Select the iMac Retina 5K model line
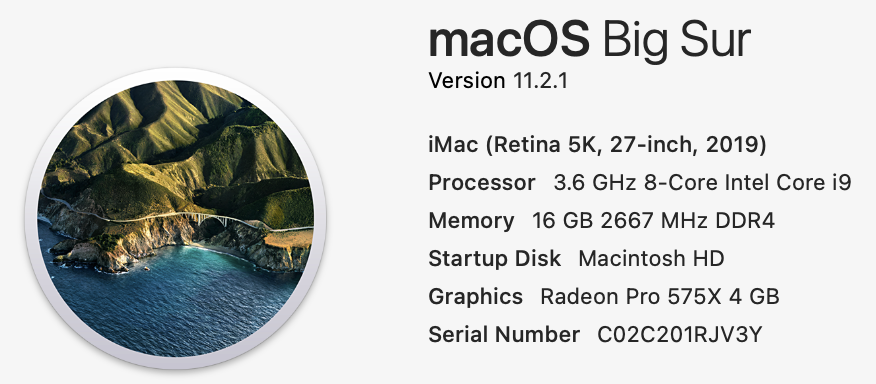 [597, 145]
